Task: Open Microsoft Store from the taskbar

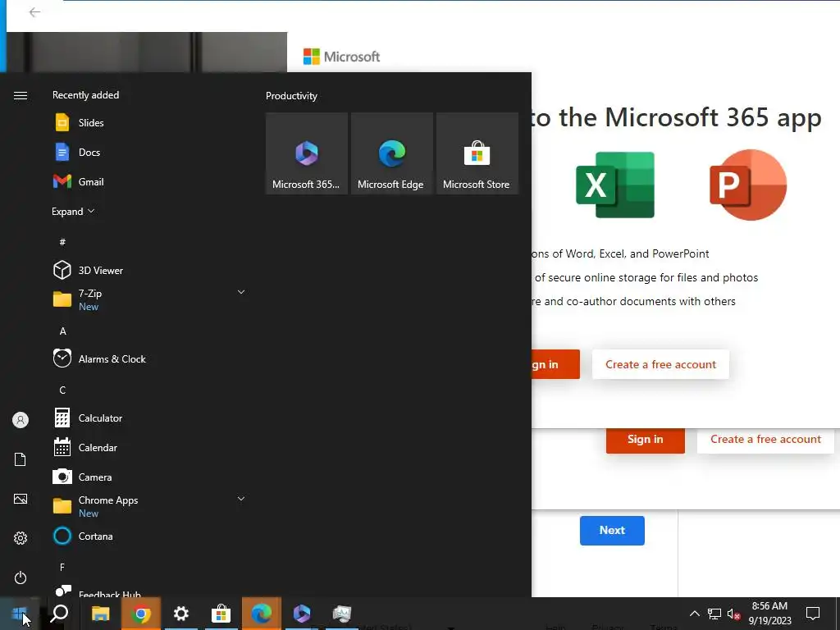Action: pos(221,614)
